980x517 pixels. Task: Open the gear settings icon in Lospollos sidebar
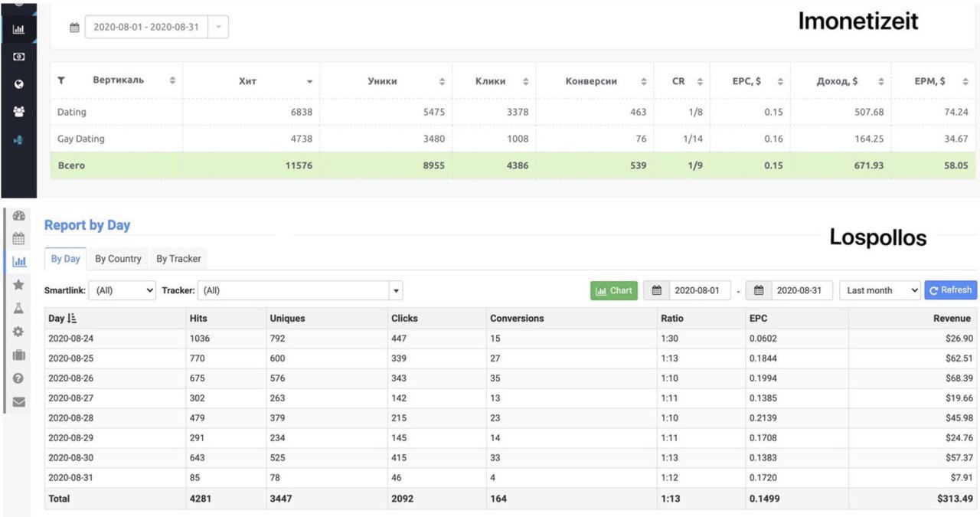pyautogui.click(x=18, y=332)
